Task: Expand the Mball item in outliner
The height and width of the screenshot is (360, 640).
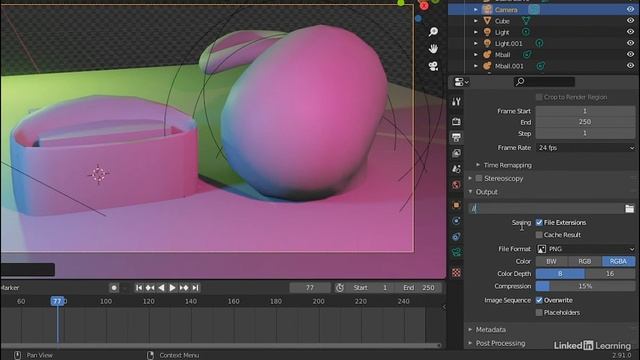Action: pyautogui.click(x=476, y=54)
